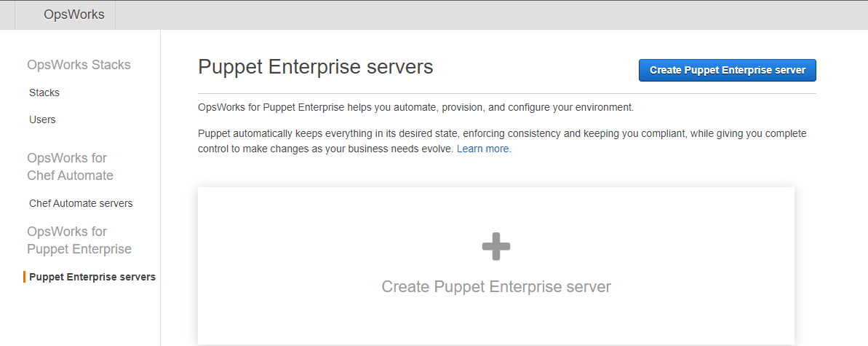Click the divider line below the page title
Viewport: 868px width, 346px height.
pyautogui.click(x=506, y=94)
